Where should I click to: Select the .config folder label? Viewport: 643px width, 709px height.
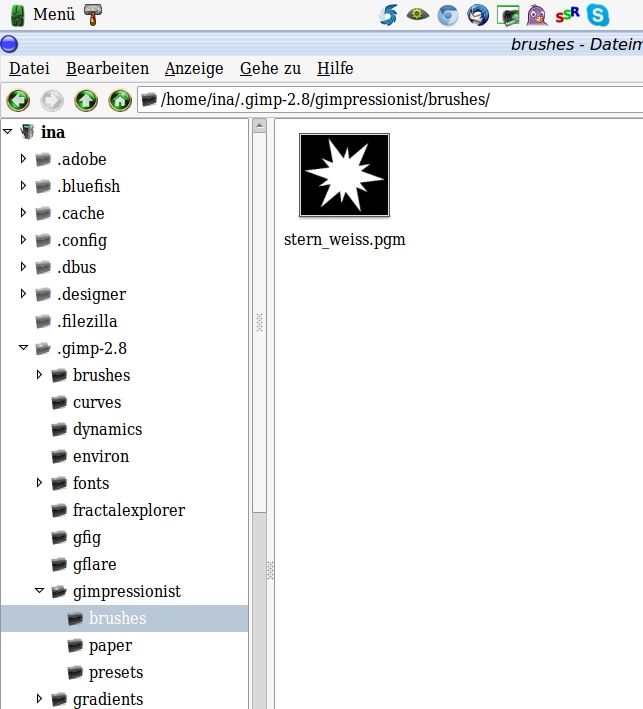82,241
